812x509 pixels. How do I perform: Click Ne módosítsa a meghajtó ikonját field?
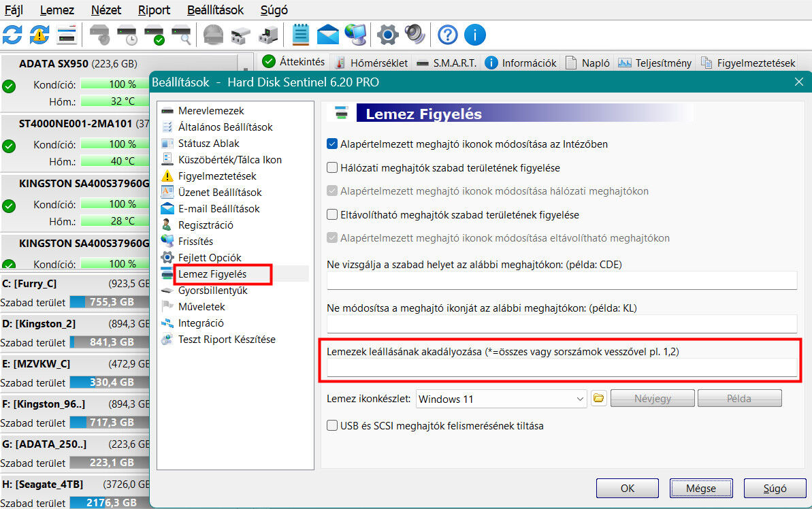click(x=562, y=324)
